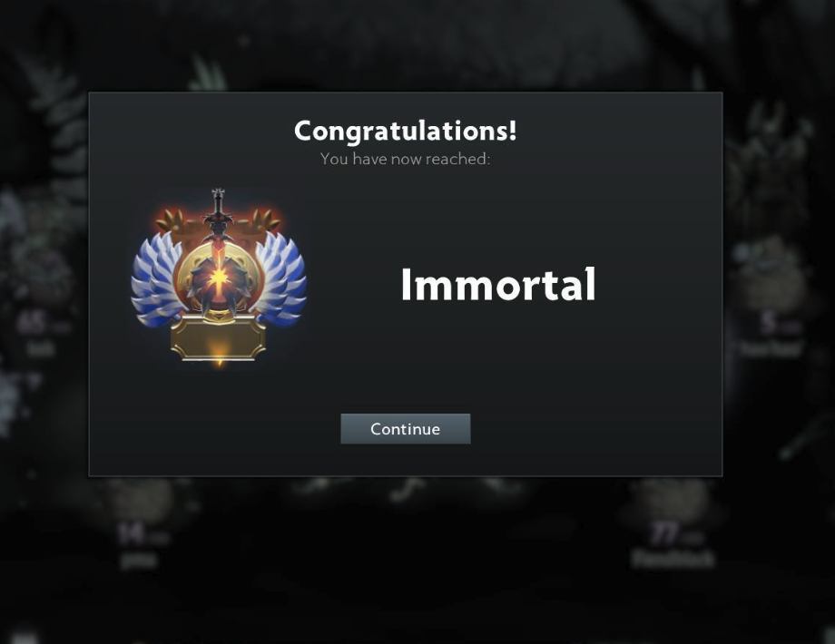Click the Congratulations! heading
Viewport: 835px width, 644px height.
pyautogui.click(x=406, y=131)
